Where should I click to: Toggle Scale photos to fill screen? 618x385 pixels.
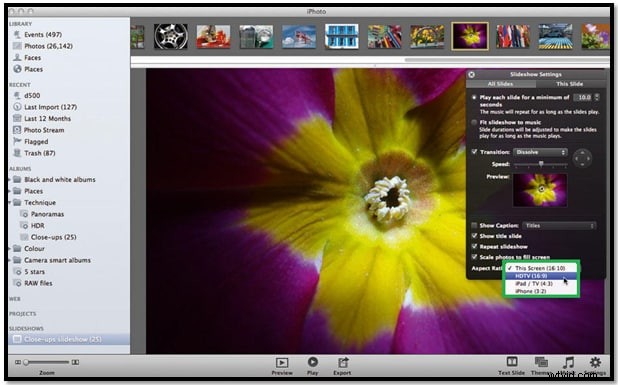474,257
